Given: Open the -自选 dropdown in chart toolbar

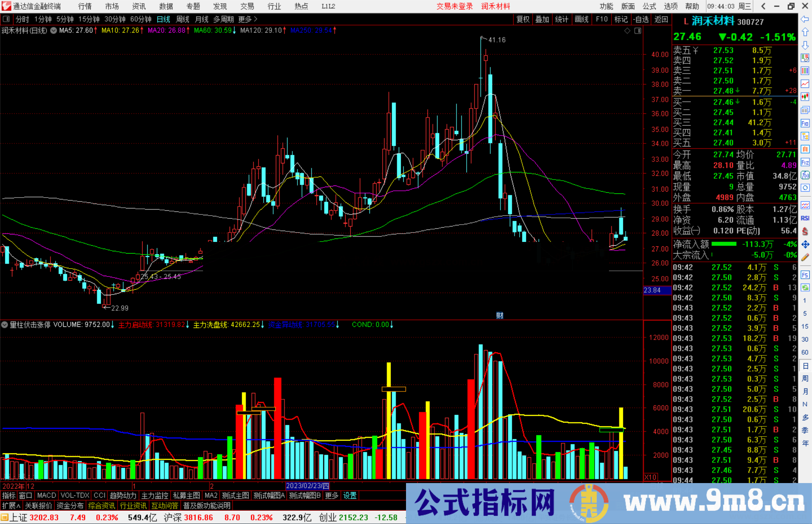Looking at the screenshot, I should (x=641, y=19).
